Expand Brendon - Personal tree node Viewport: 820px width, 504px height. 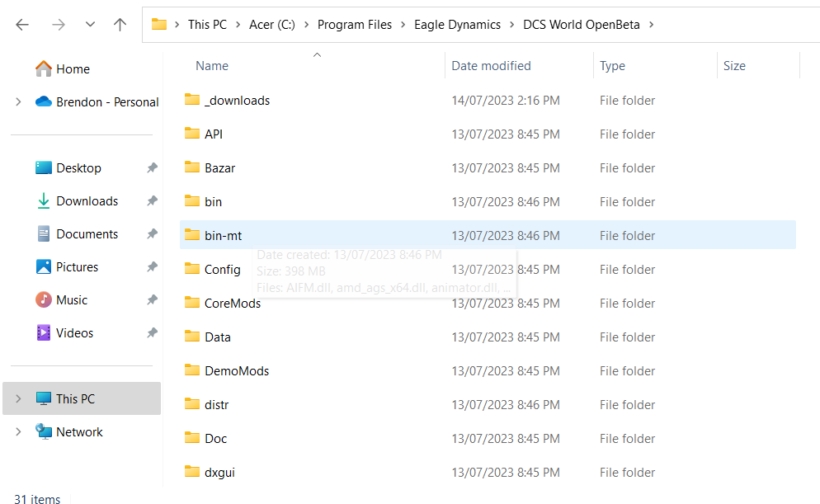[18, 102]
